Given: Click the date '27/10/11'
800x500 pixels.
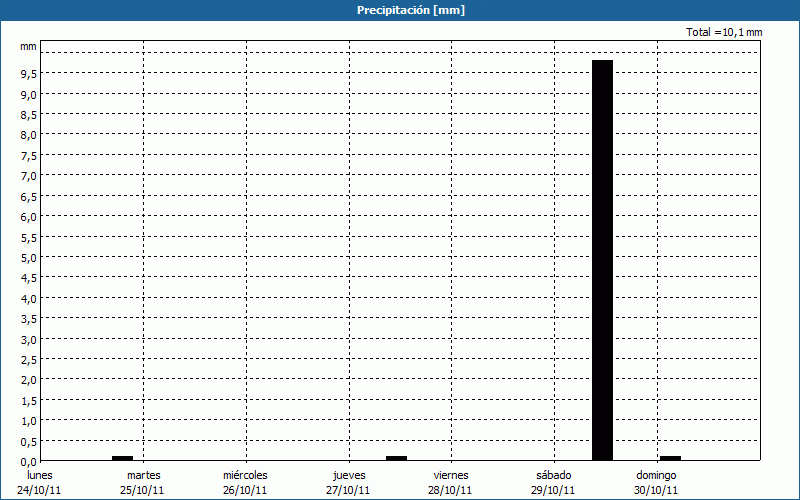Looking at the screenshot, I should tap(348, 490).
